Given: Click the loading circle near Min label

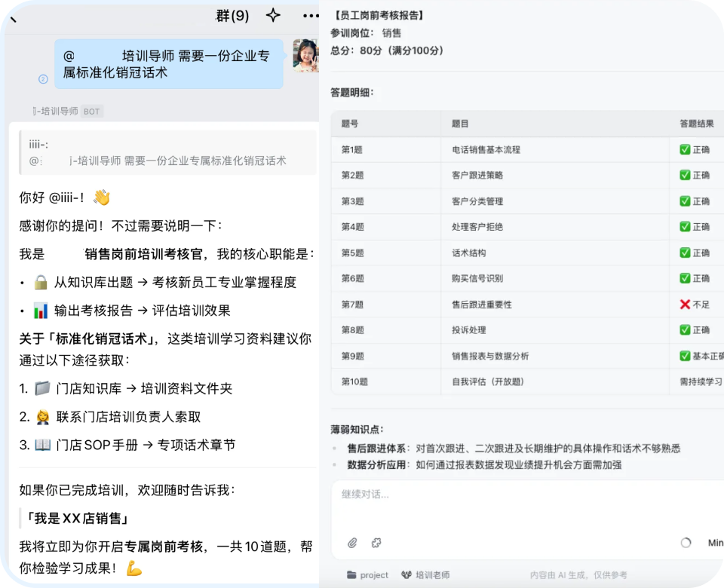Looking at the screenshot, I should (x=686, y=543).
